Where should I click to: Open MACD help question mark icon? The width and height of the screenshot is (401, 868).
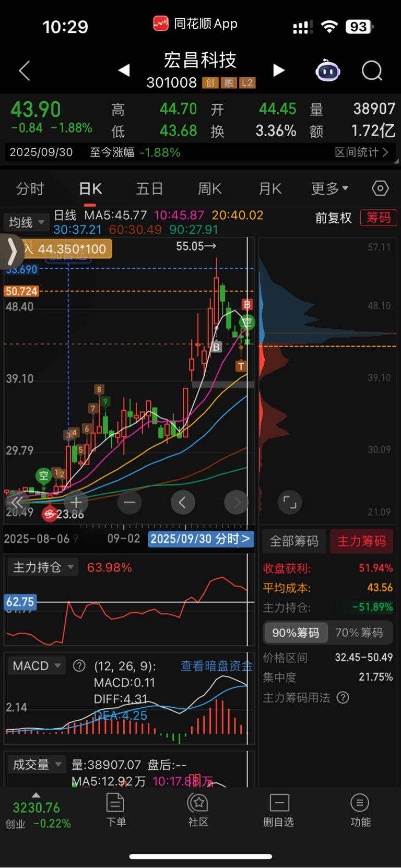coord(79,665)
